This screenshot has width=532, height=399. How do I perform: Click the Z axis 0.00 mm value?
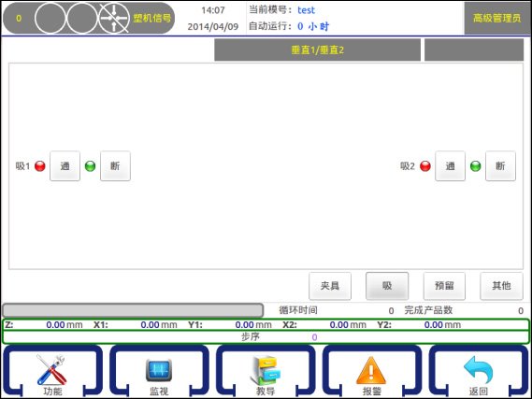65,325
